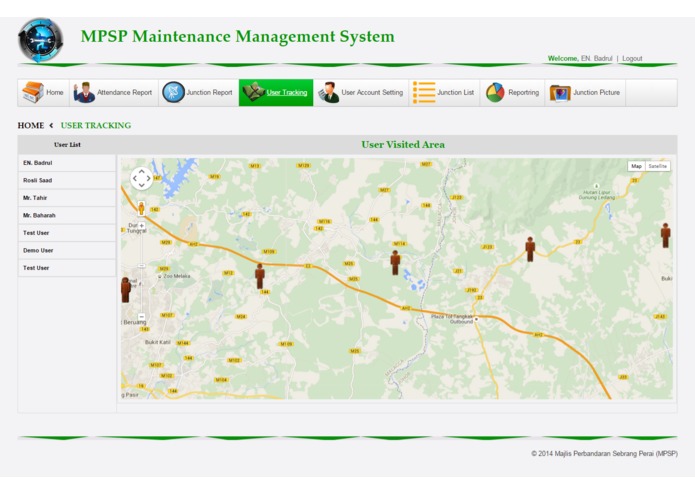Click the user marker near Zoo Melaka
The height and width of the screenshot is (494, 695).
(260, 276)
